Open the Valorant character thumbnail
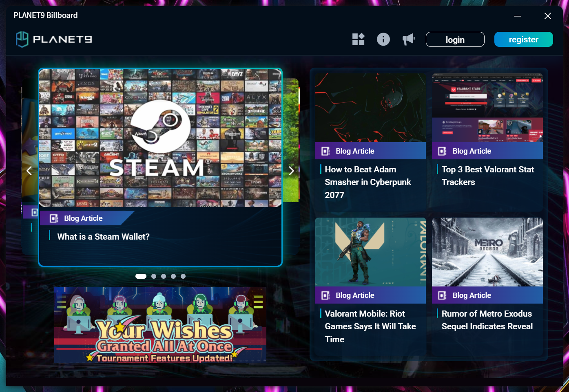This screenshot has height=392, width=569. point(370,252)
